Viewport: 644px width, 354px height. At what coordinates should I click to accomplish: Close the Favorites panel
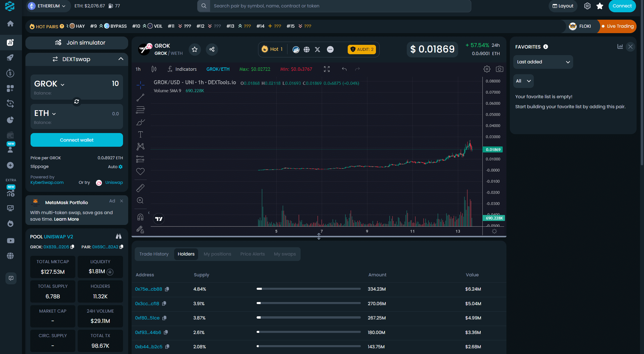click(x=631, y=47)
